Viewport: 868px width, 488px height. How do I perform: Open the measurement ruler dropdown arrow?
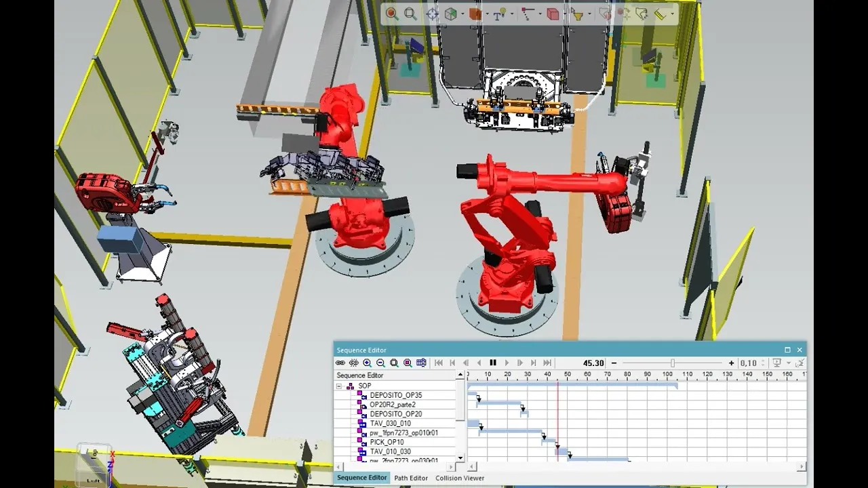point(672,14)
